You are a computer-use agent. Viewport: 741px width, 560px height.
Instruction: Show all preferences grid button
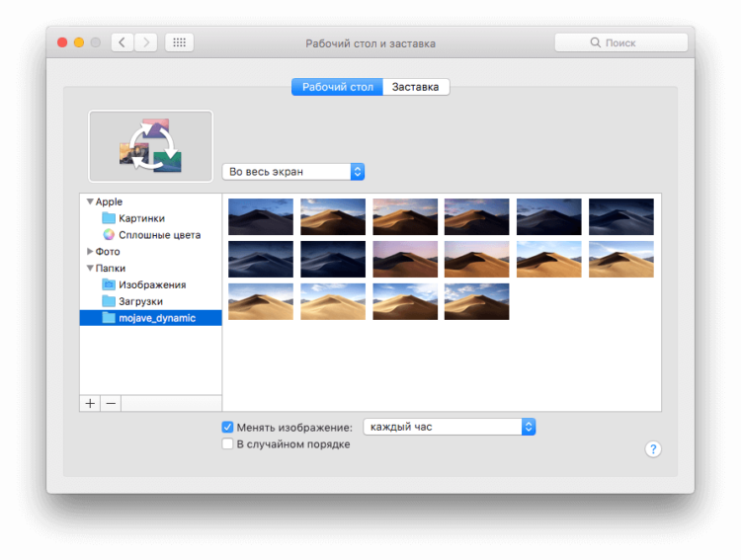[x=179, y=42]
